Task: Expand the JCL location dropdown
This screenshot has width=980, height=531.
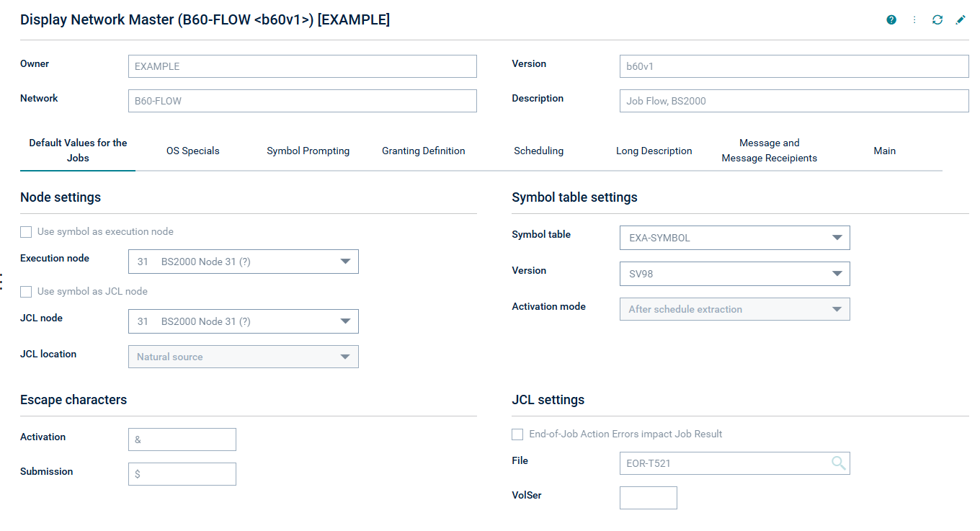Action: click(x=244, y=357)
